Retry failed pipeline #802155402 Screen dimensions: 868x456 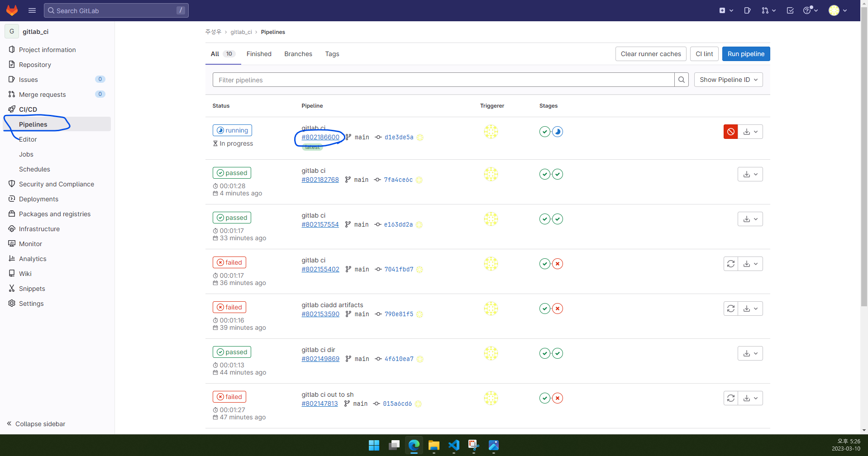(730, 264)
